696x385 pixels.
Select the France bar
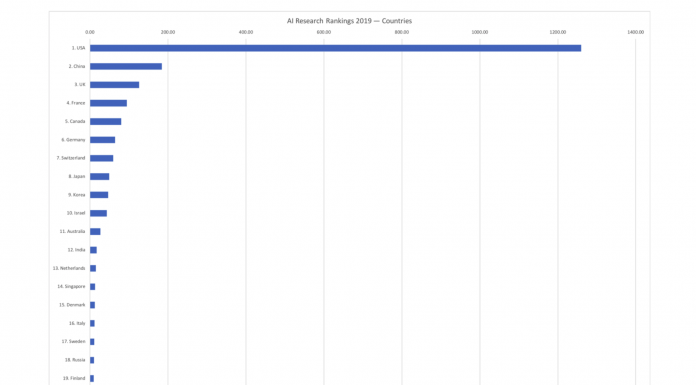tap(108, 103)
